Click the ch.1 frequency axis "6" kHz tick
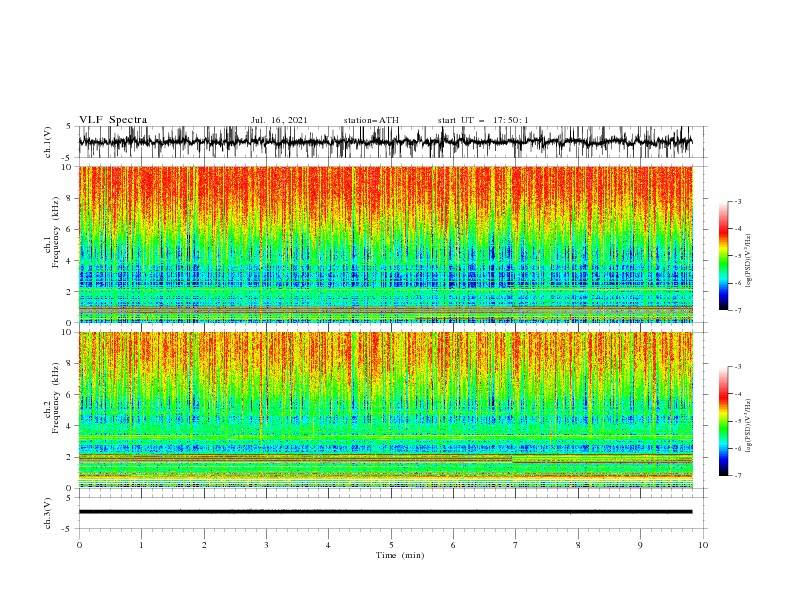This screenshot has width=792, height=612. [70, 229]
